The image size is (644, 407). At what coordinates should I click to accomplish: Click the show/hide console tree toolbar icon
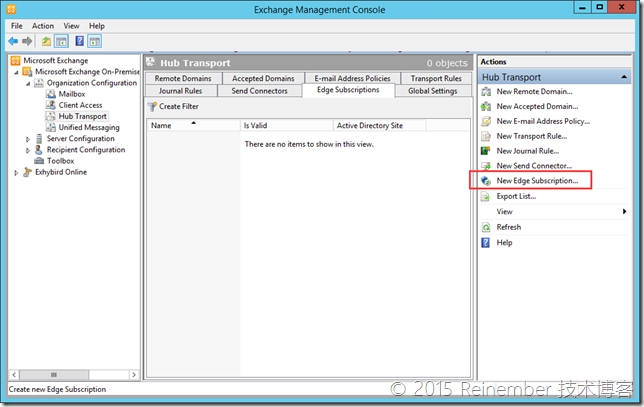(x=61, y=41)
